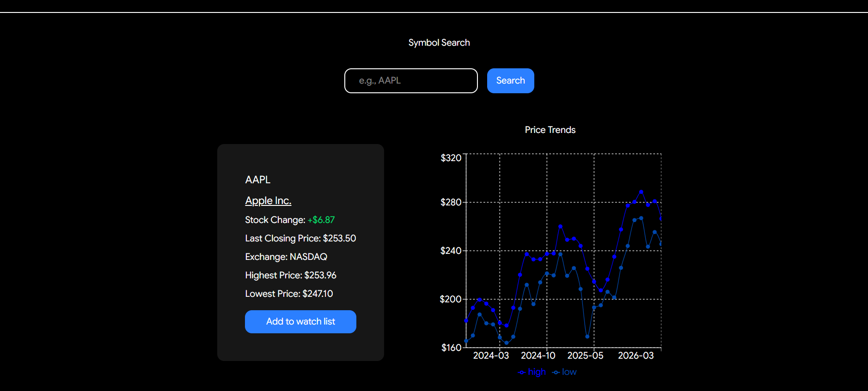
Task: Click the 2024-10 x-axis label
Action: click(538, 356)
